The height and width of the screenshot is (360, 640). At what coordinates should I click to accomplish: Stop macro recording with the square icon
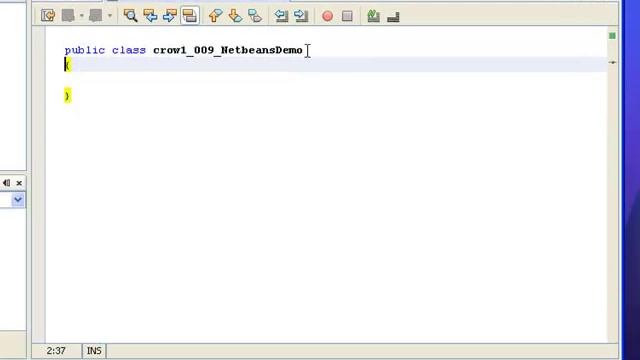pyautogui.click(x=347, y=16)
